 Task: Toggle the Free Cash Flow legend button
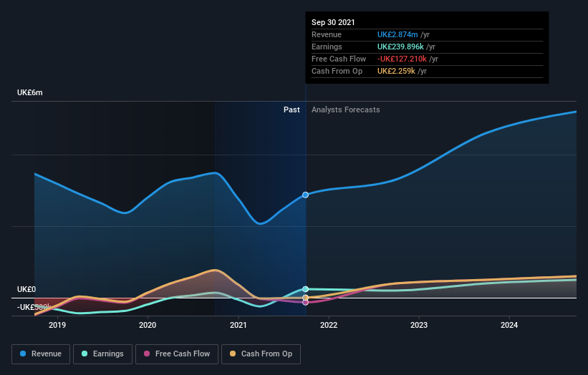click(x=177, y=354)
